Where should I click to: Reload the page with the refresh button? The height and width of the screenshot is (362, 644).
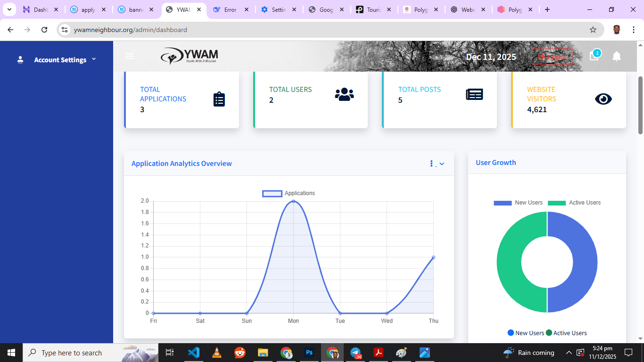click(44, 30)
